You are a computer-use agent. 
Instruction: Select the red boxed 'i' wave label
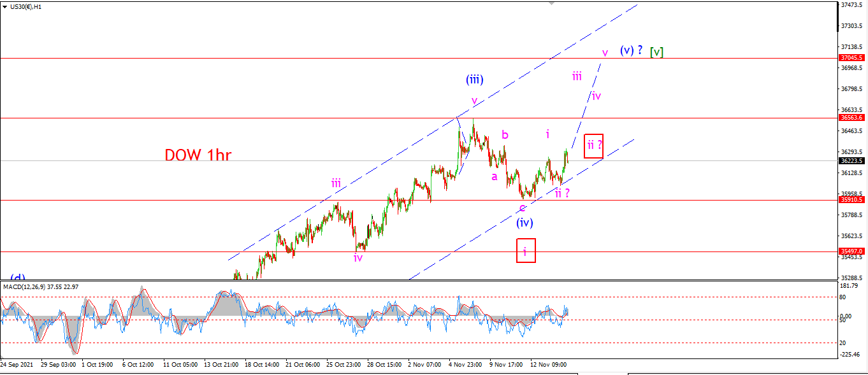[524, 251]
